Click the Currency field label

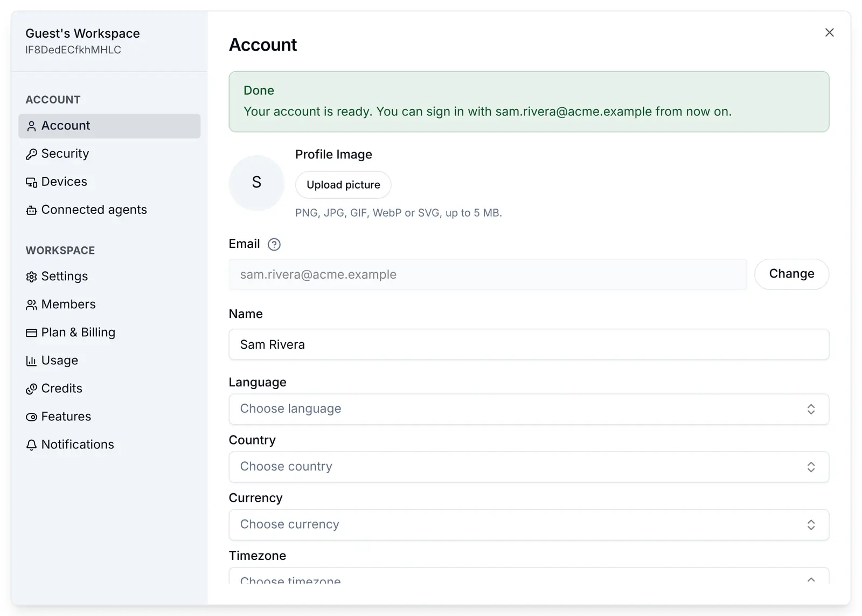coord(255,498)
